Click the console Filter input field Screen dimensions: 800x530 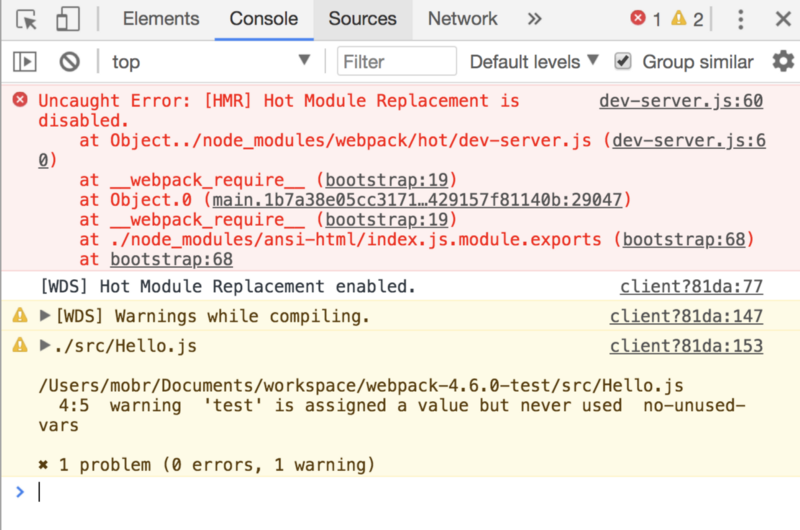coord(397,62)
